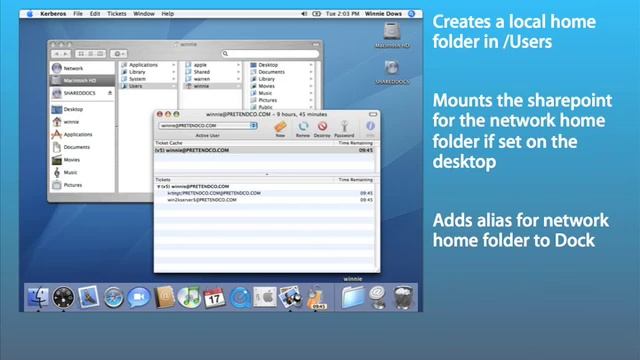Switch Finder to icon view
The width and height of the screenshot is (640, 360).
click(x=81, y=53)
